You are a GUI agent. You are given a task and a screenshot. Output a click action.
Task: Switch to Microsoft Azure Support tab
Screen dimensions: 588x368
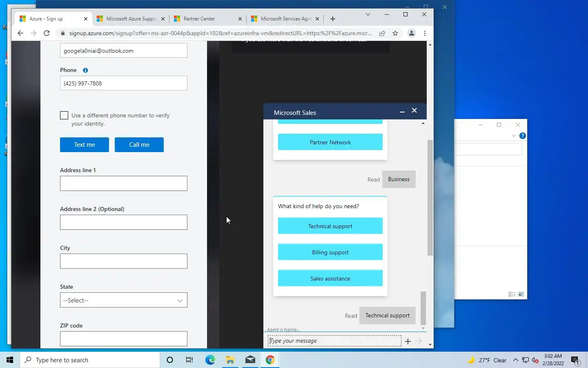coord(131,19)
